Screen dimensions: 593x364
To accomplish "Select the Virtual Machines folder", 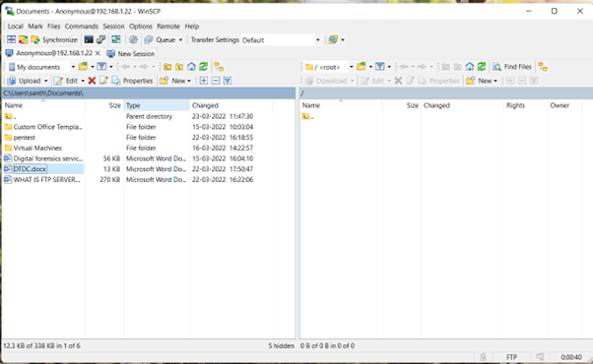I will coord(37,148).
